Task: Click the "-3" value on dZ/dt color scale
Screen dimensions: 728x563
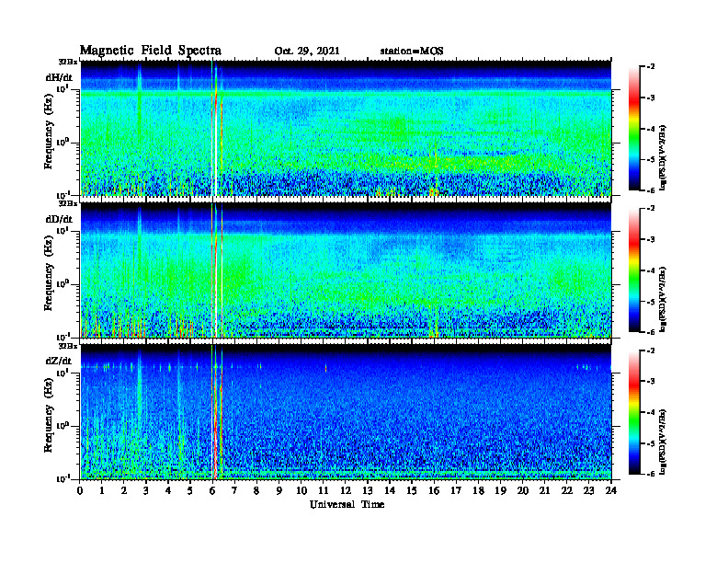Action: pos(651,382)
